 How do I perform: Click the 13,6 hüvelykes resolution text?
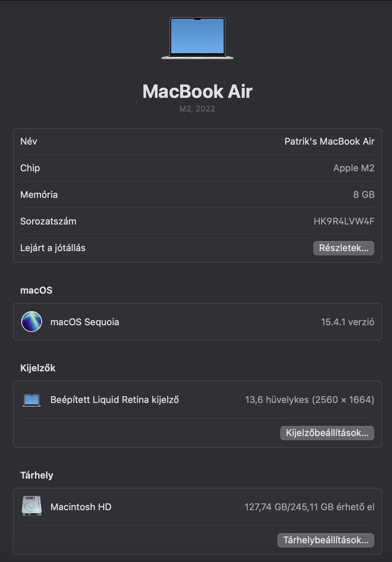coord(309,400)
